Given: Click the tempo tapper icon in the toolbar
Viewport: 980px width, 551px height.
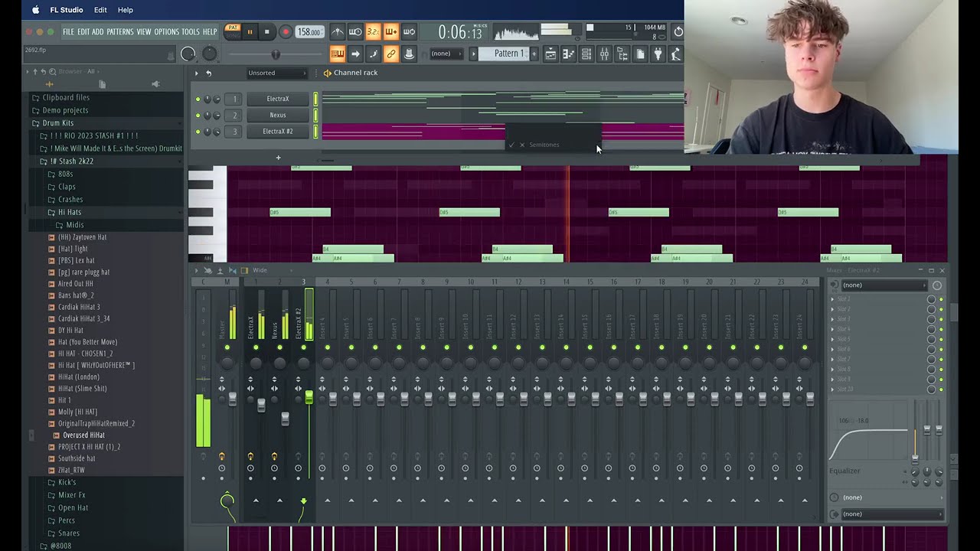Looking at the screenshot, I should pos(675,54).
